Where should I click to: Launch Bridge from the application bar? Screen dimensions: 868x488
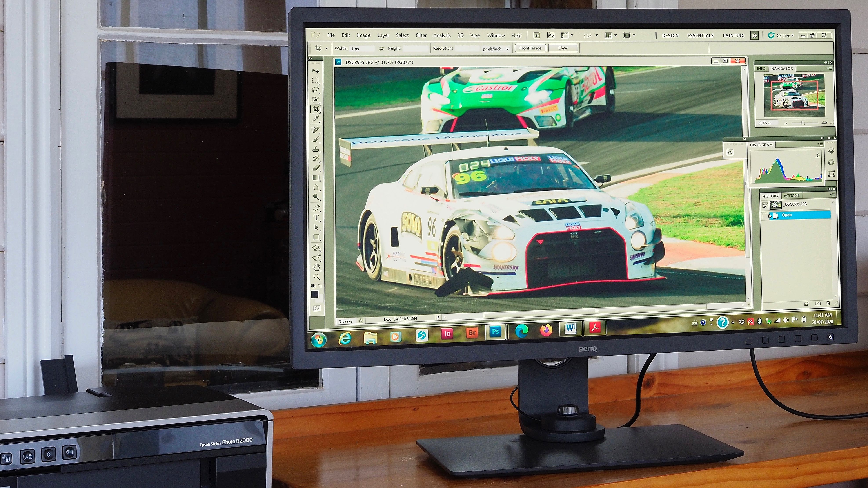(537, 35)
